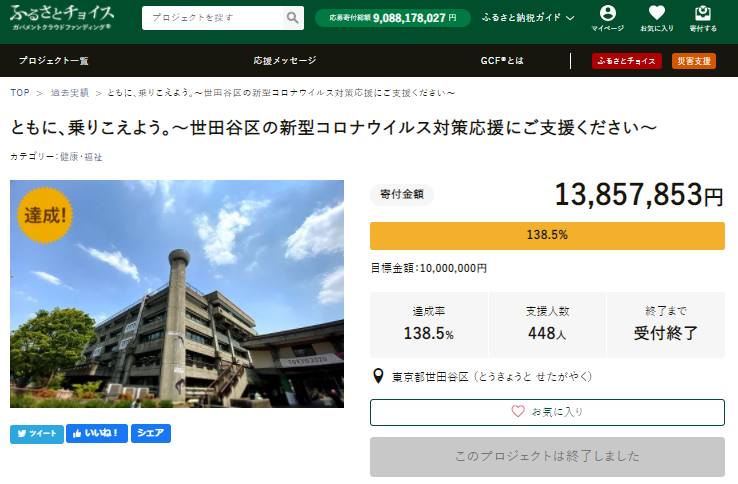Share via the Twitter ツイート button
This screenshot has height=484, width=738.
point(36,433)
